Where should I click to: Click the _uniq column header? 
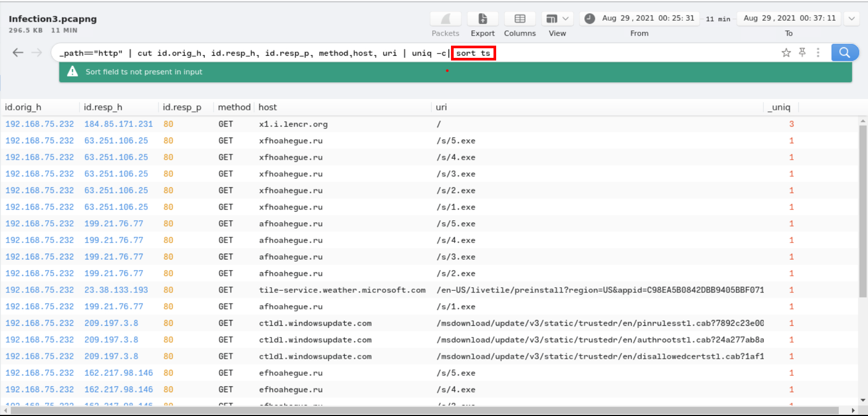pos(780,107)
